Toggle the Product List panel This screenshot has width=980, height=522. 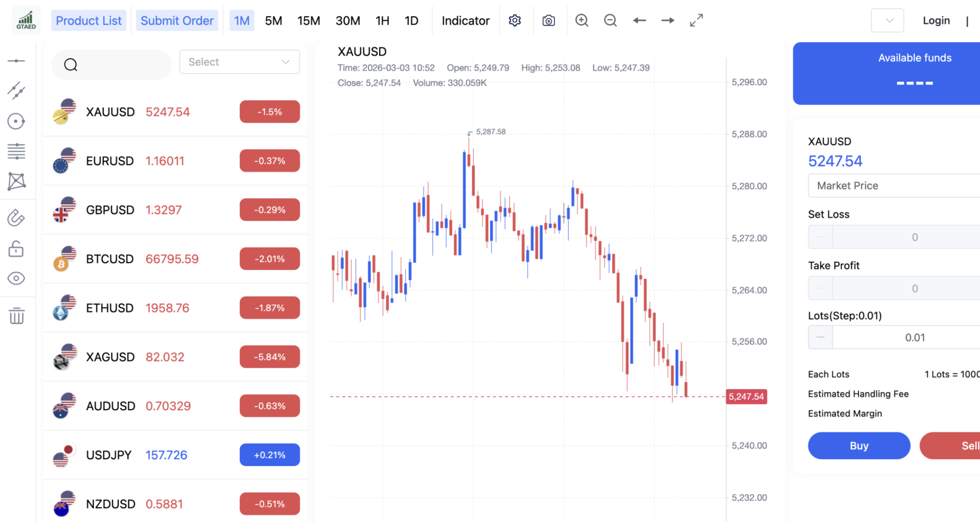(x=88, y=20)
